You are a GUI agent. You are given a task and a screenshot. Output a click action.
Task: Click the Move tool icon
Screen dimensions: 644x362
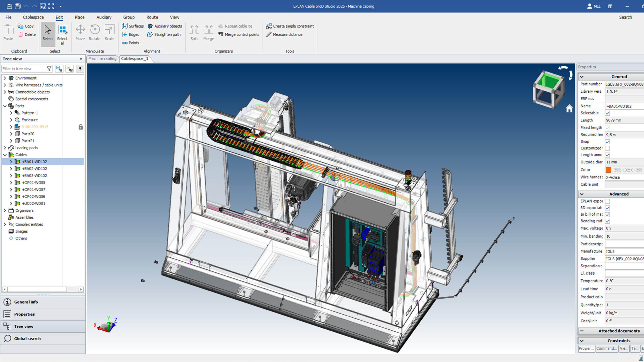click(80, 30)
